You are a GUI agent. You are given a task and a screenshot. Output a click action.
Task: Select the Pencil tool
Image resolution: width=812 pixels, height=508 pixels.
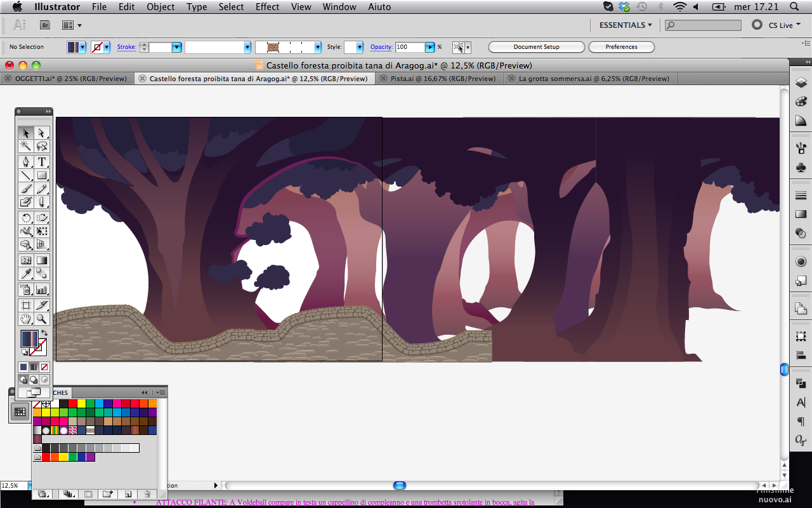[x=42, y=189]
